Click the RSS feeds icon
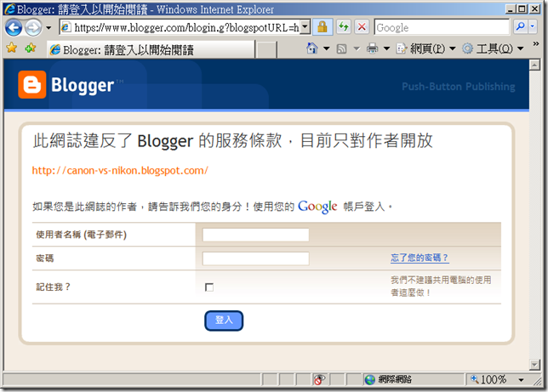This screenshot has height=392, width=548. 341,49
